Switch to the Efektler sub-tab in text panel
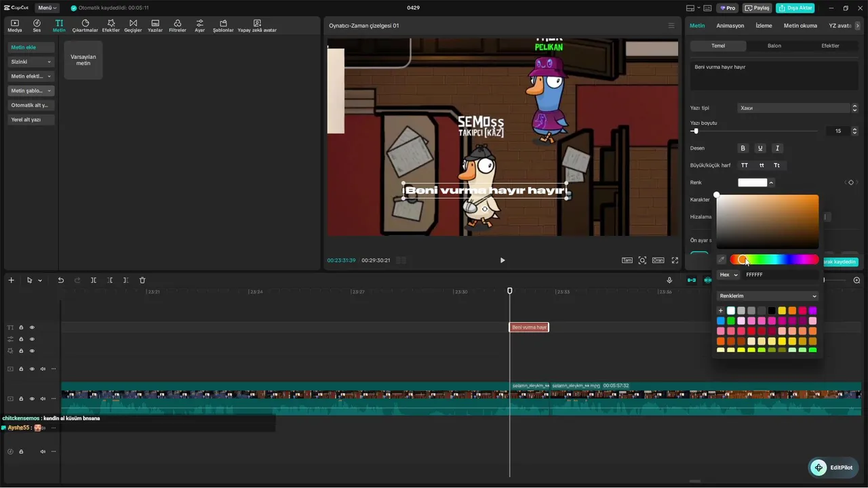The width and height of the screenshot is (868, 488). pos(830,46)
